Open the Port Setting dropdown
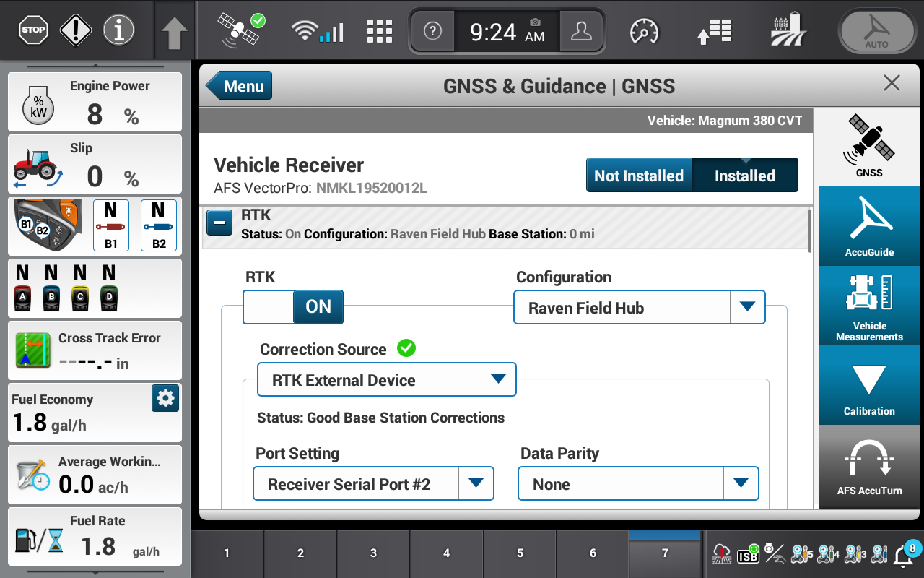Viewport: 924px width, 578px height. coord(373,484)
